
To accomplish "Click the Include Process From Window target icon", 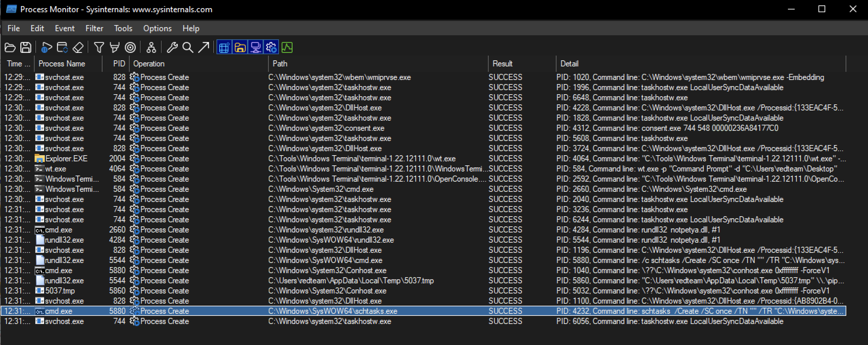I will coord(130,47).
